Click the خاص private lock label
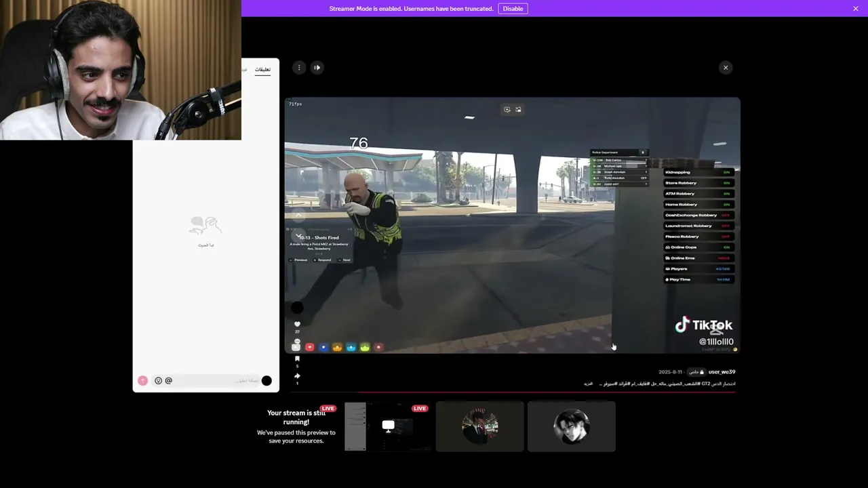This screenshot has width=868, height=488. (x=695, y=372)
